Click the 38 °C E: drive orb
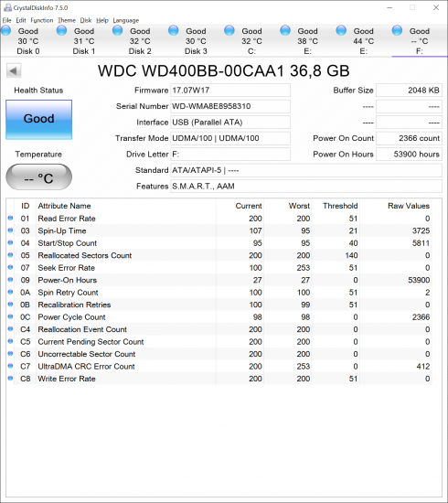 click(x=285, y=31)
